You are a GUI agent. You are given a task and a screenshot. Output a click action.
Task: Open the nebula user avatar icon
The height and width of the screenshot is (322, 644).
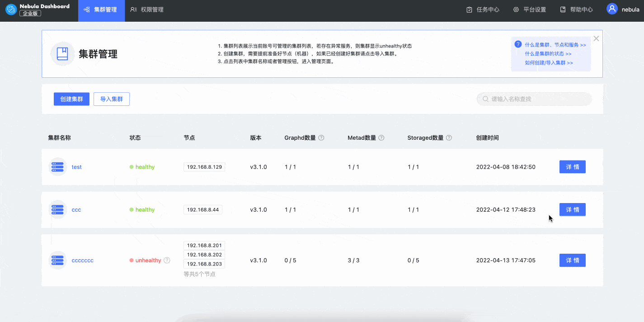pos(612,9)
